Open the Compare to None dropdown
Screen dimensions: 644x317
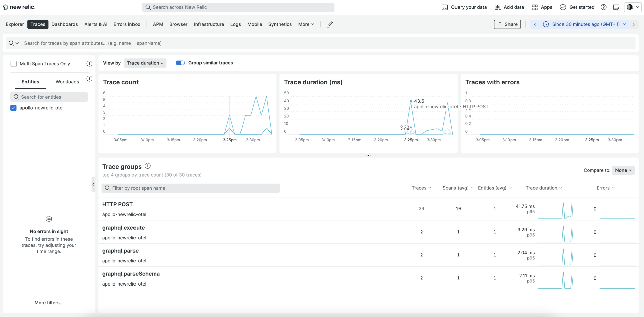tap(623, 170)
